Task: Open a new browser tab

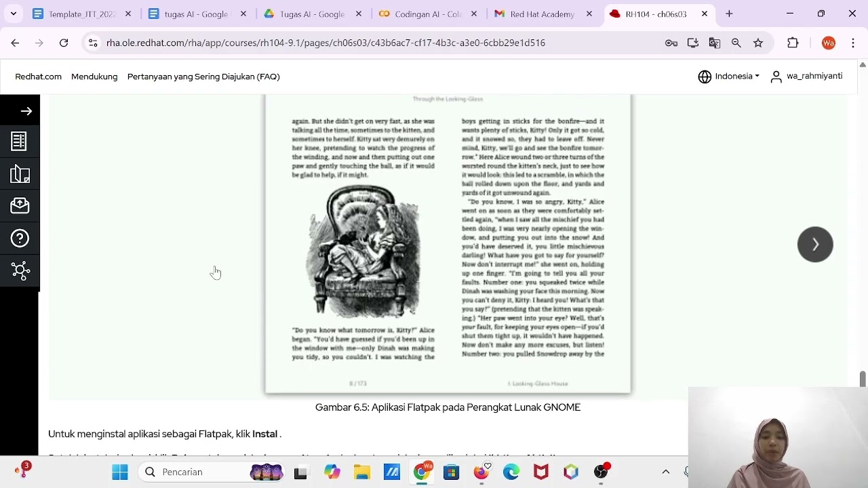Action: click(729, 14)
